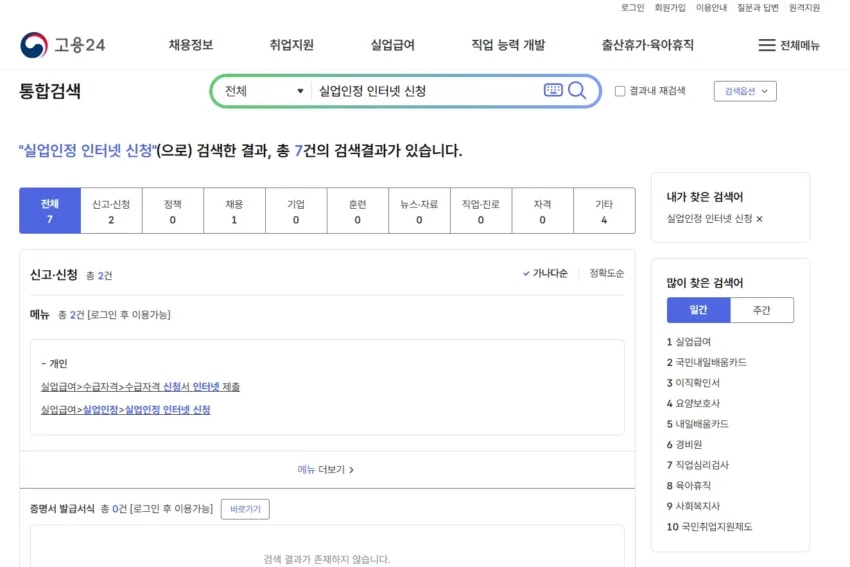Image resolution: width=850 pixels, height=567 pixels.
Task: Click into the search input field
Action: 428,91
